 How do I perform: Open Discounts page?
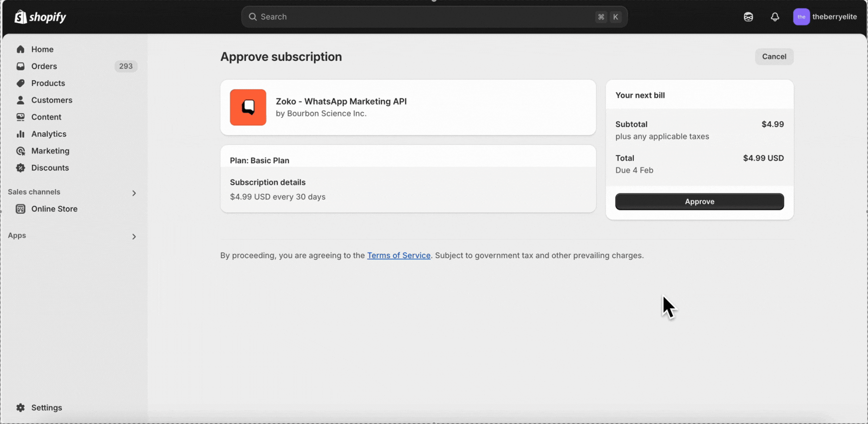pos(50,168)
